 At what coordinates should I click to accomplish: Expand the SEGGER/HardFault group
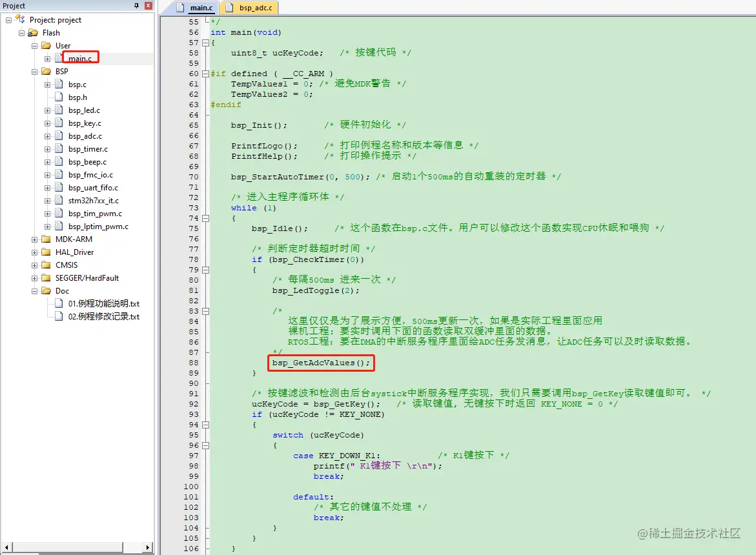[35, 278]
